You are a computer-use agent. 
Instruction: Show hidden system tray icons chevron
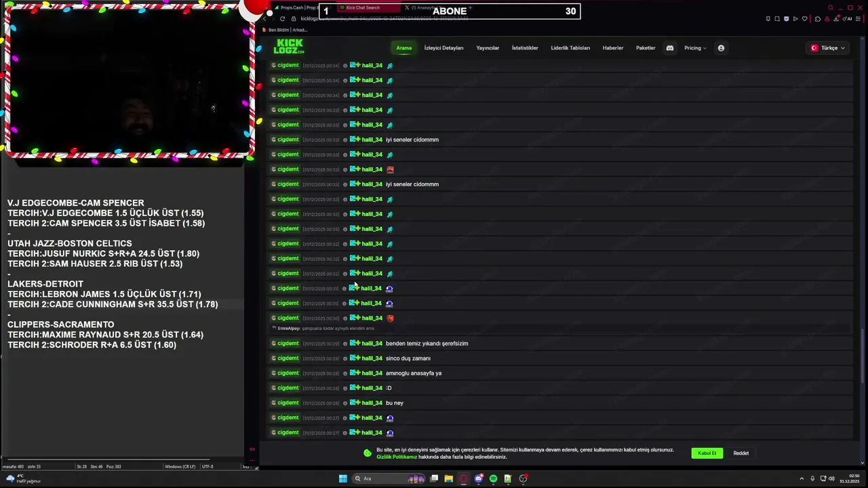coord(802,479)
